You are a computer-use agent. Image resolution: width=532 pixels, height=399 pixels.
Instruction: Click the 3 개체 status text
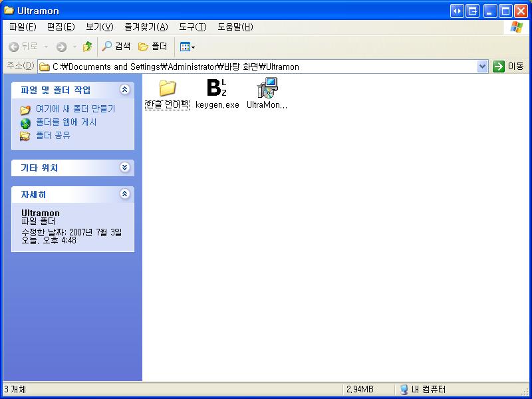click(15, 389)
